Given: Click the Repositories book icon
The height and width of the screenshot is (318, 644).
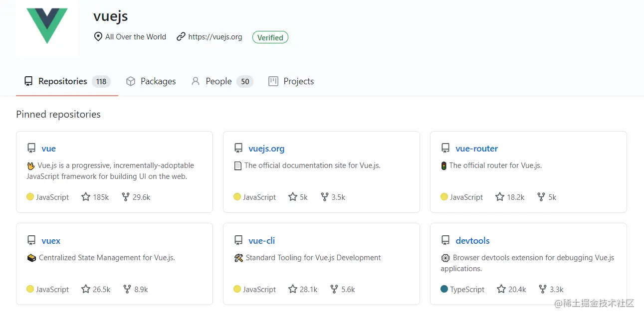Looking at the screenshot, I should (x=28, y=81).
